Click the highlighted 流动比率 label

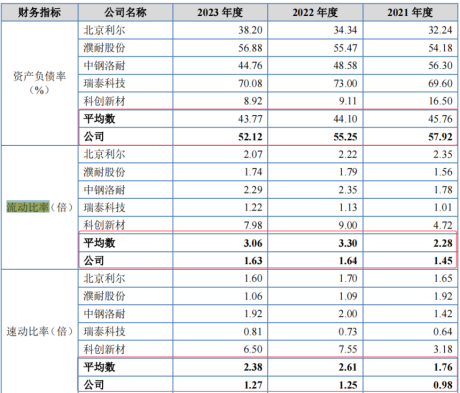(x=28, y=207)
